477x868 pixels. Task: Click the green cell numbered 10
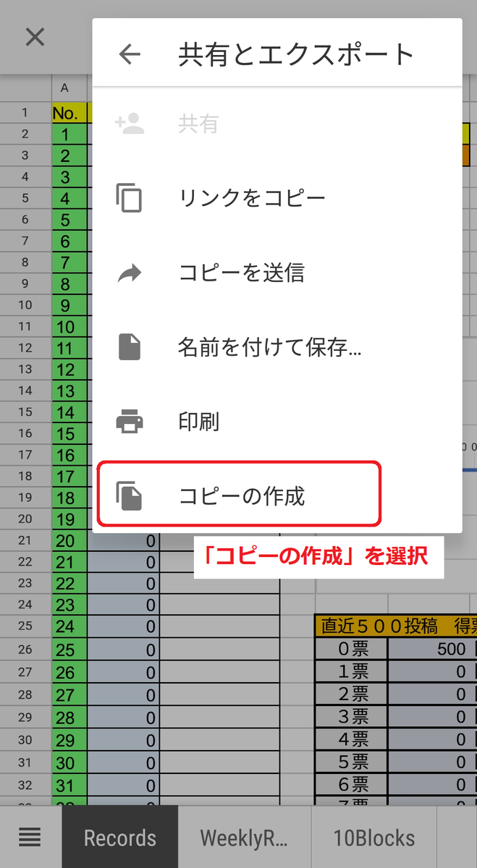tap(69, 327)
